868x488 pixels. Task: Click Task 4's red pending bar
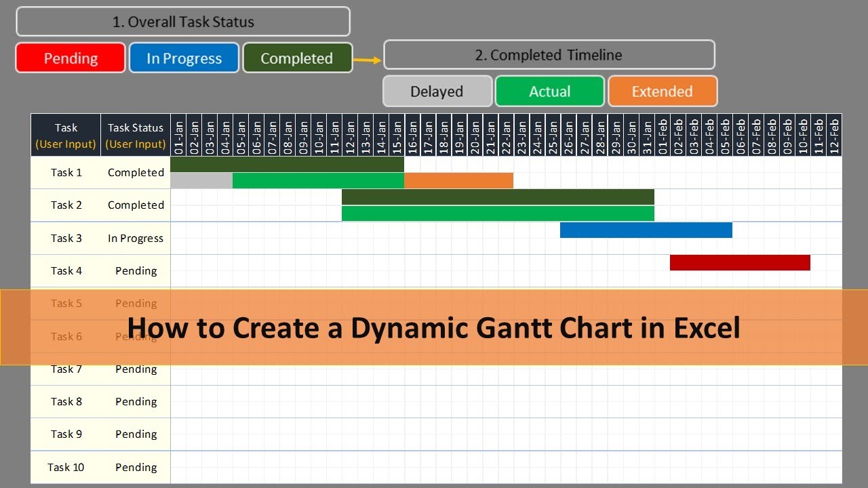point(740,262)
